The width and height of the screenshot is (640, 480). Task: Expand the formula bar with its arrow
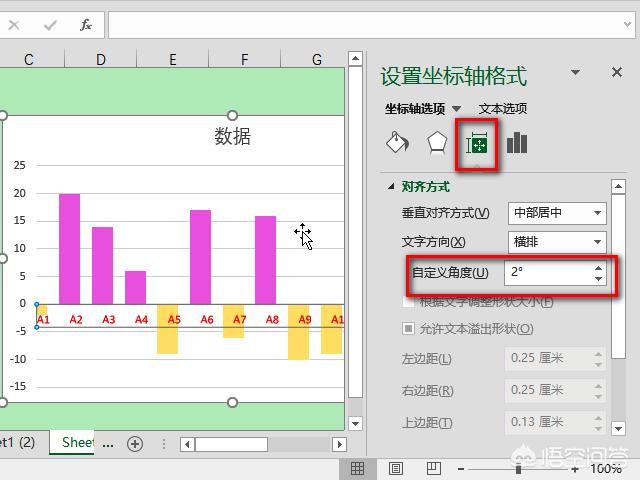point(627,24)
